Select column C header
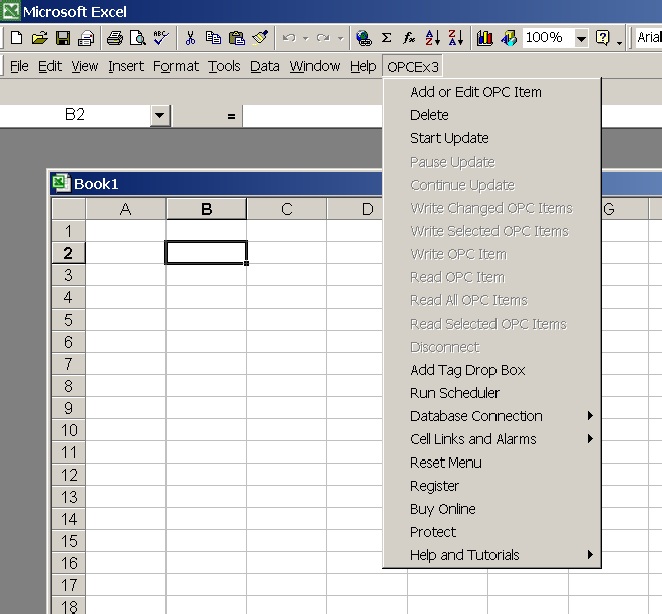The image size is (662, 614). (x=287, y=209)
